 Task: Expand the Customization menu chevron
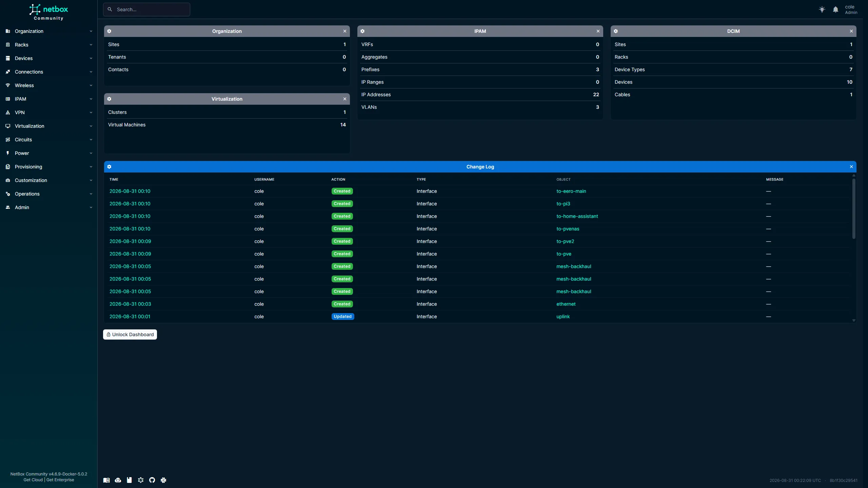(91, 180)
